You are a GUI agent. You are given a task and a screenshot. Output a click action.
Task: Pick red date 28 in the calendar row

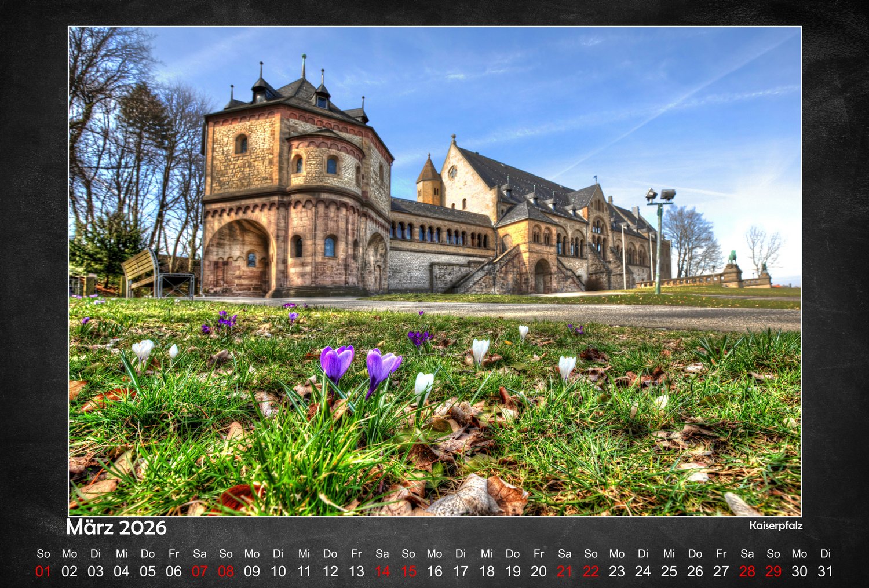[747, 571]
